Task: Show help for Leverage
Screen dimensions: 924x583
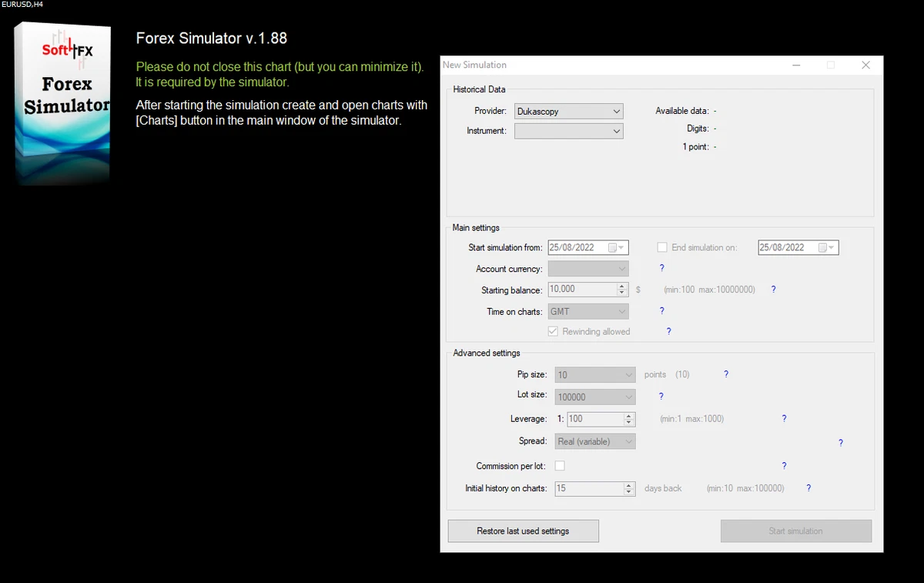Action: 784,419
